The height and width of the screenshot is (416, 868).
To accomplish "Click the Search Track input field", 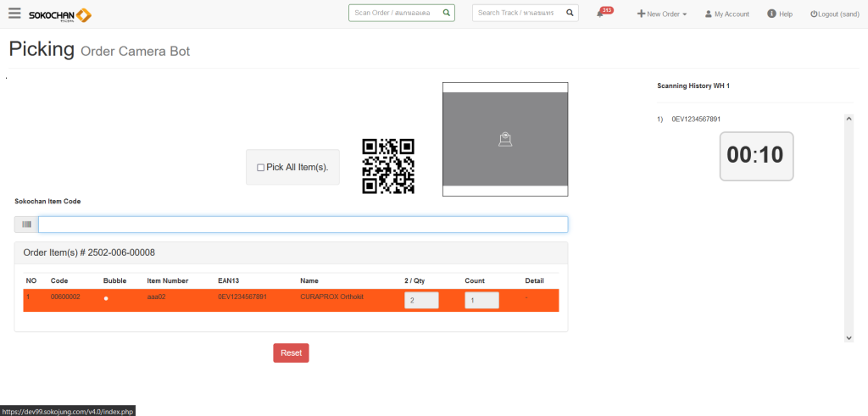I will pyautogui.click(x=517, y=13).
